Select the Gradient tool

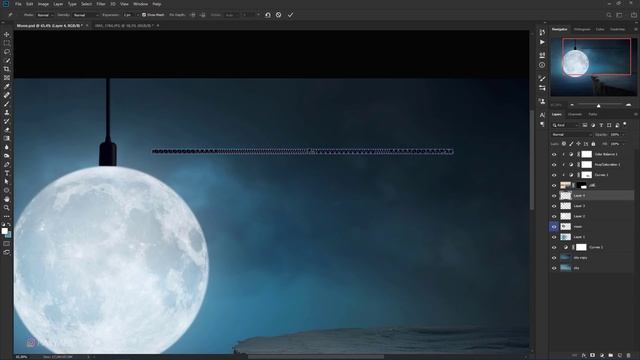[x=7, y=138]
